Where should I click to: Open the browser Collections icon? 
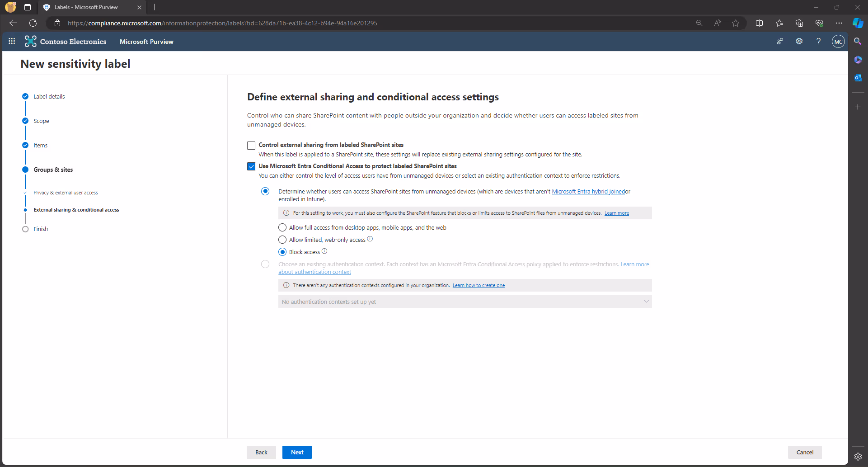click(x=799, y=23)
